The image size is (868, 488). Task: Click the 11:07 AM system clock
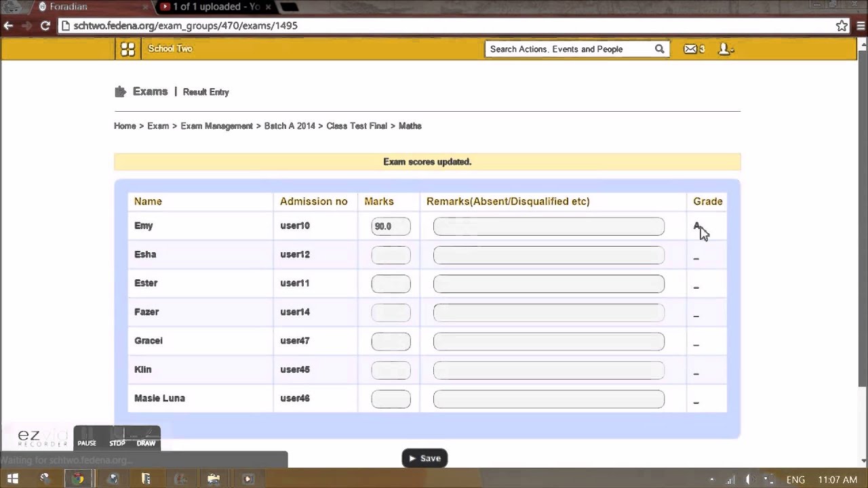click(x=837, y=480)
